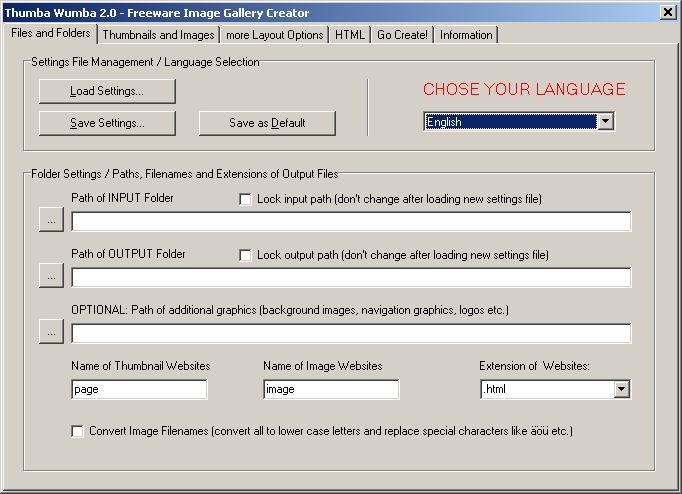Click the CHOSE YOUR LANGUAGE heading
The image size is (682, 494).
[524, 89]
